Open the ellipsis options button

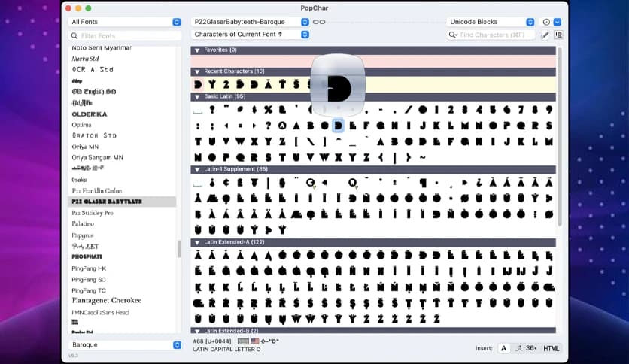(x=546, y=22)
